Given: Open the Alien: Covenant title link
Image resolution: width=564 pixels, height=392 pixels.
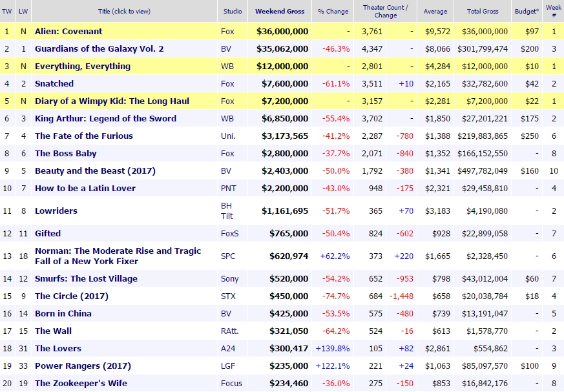Looking at the screenshot, I should tap(68, 31).
